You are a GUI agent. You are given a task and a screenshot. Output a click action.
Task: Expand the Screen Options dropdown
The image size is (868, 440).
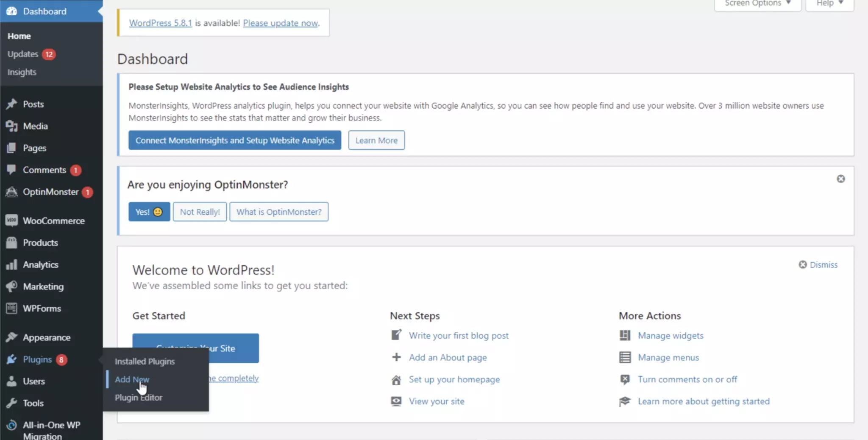[x=757, y=4]
